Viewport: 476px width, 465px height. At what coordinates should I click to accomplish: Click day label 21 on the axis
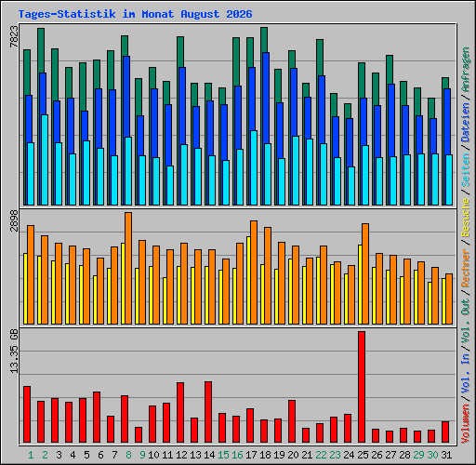(307, 455)
